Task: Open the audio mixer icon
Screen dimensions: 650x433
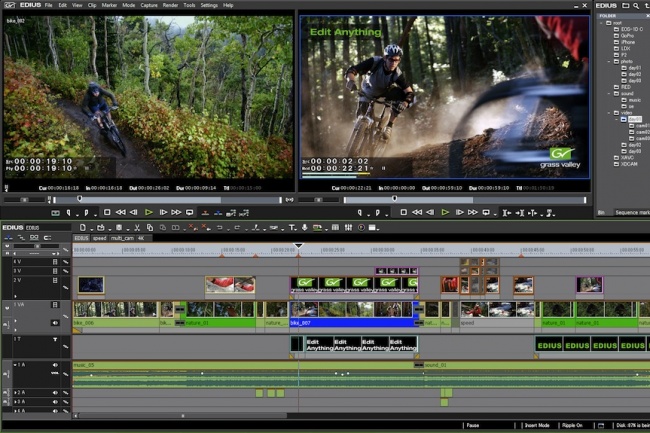Action: pyautogui.click(x=349, y=227)
